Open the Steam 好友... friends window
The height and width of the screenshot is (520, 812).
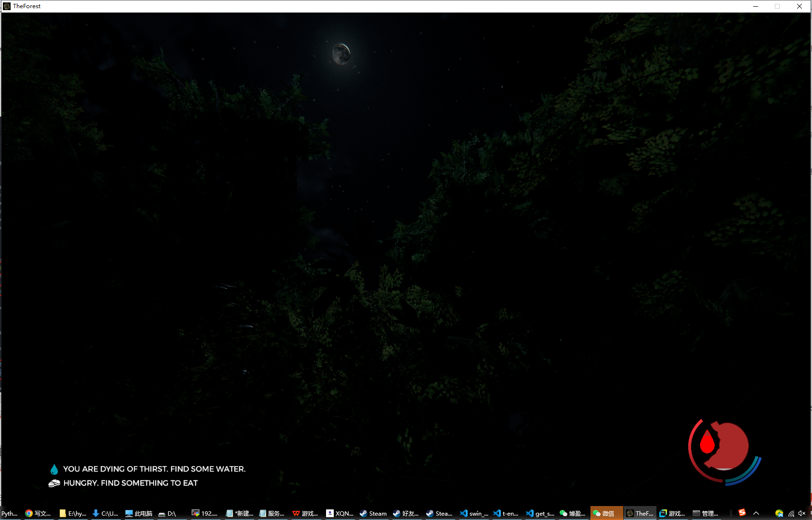[x=406, y=513]
